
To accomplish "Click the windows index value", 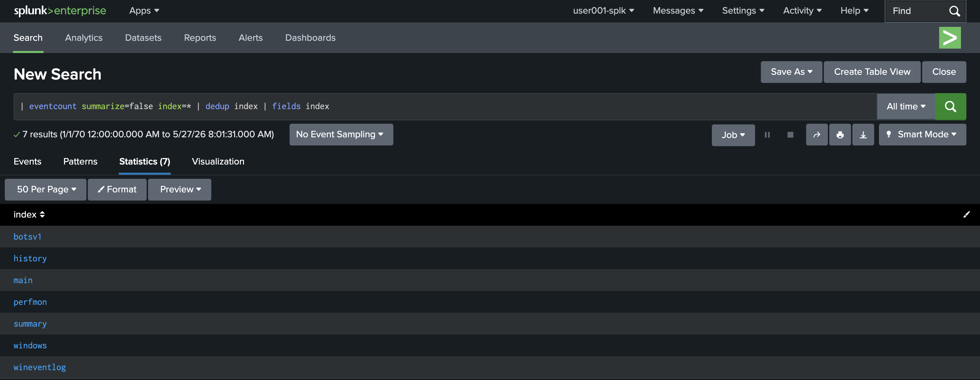I will (x=30, y=345).
